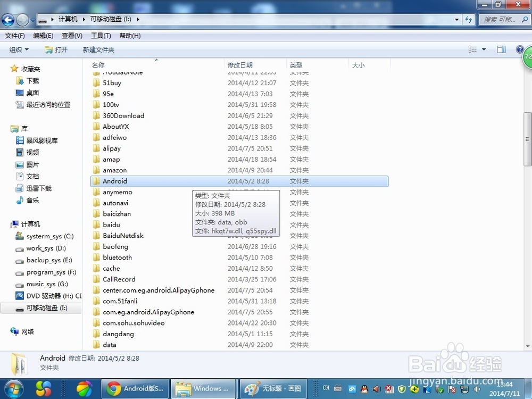
Task: Expand the 组织 dropdown
Action: coord(19,49)
